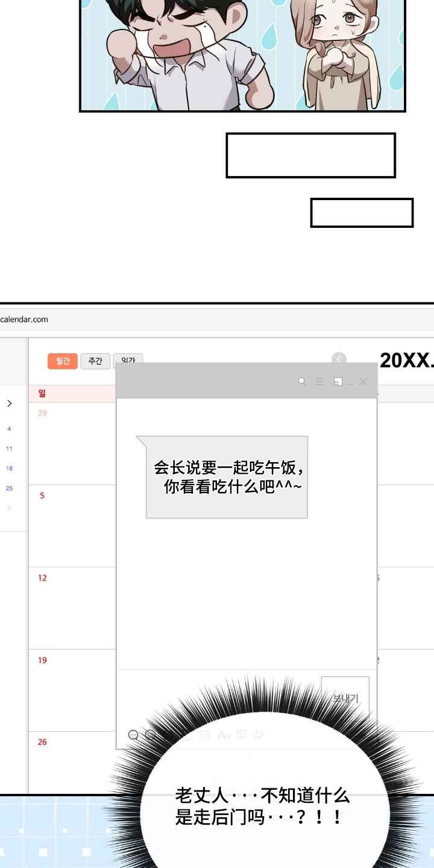Open the chat window hamburger menu

pyautogui.click(x=319, y=382)
